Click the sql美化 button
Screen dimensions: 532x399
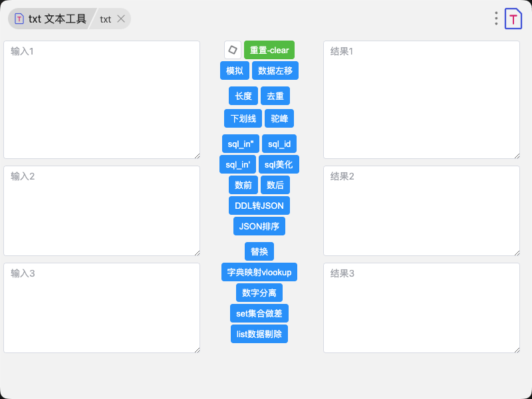(x=279, y=164)
